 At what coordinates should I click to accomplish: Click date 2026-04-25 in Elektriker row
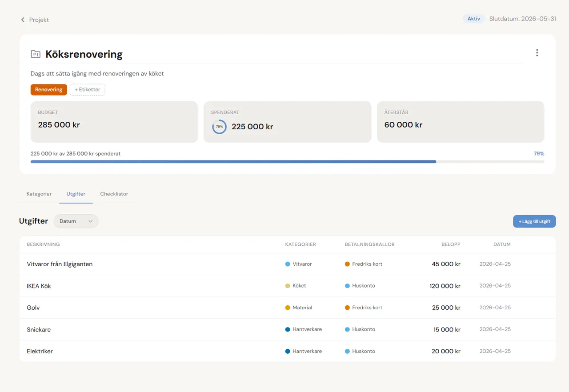[x=495, y=351]
